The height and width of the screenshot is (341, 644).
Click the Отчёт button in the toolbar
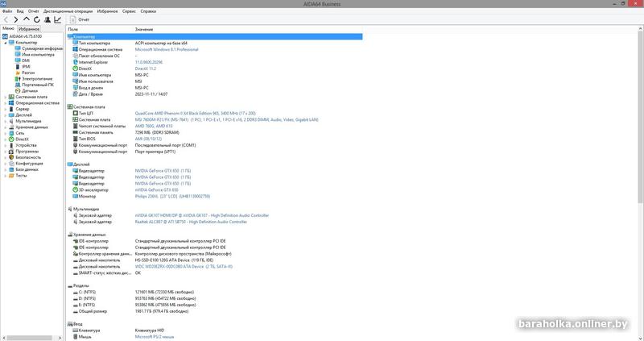coord(80,19)
